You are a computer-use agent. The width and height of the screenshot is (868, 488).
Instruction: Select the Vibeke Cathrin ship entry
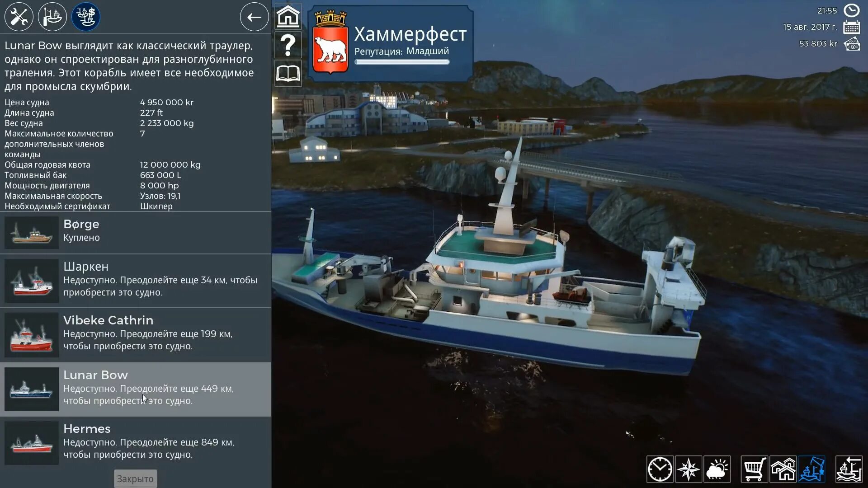pyautogui.click(x=136, y=335)
